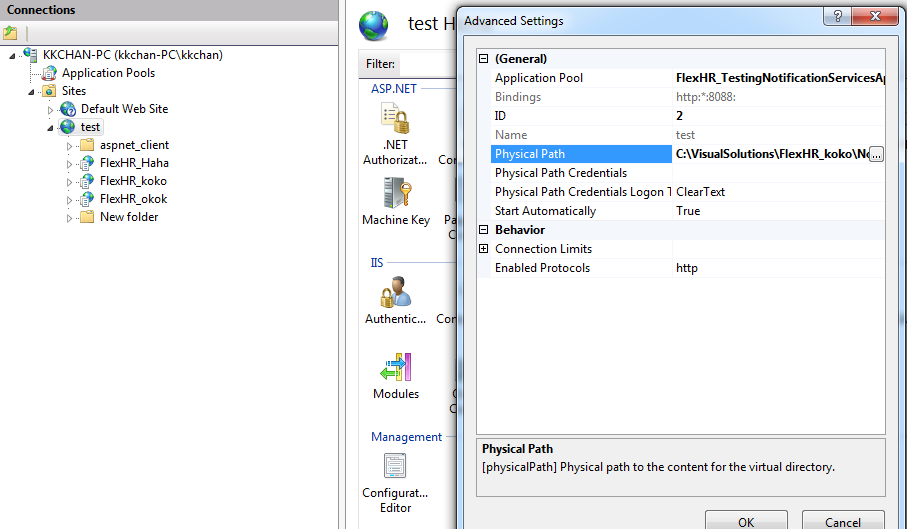Click the help question mark button
Image resolution: width=907 pixels, height=529 pixels.
pyautogui.click(x=838, y=16)
